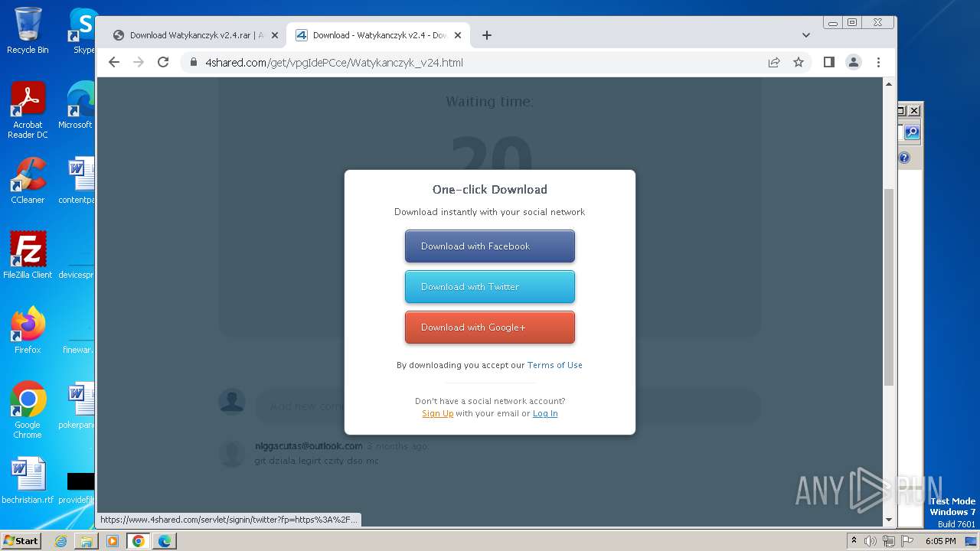Select the Download - Watykanczyk v2.4 tab
980x551 pixels.
tap(379, 35)
